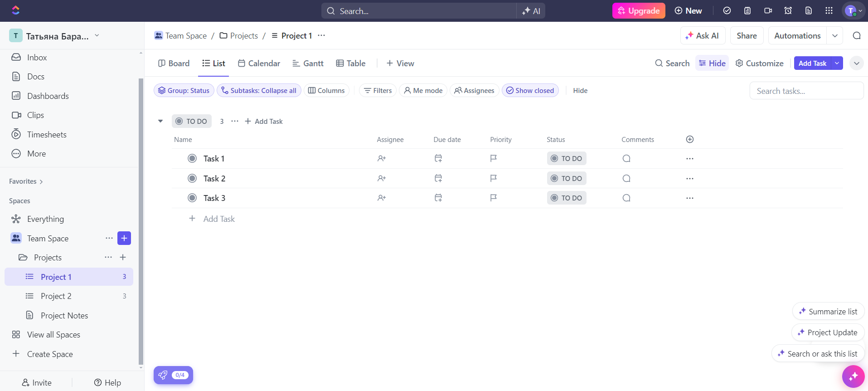Set priority flag for Task 1

pyautogui.click(x=494, y=158)
